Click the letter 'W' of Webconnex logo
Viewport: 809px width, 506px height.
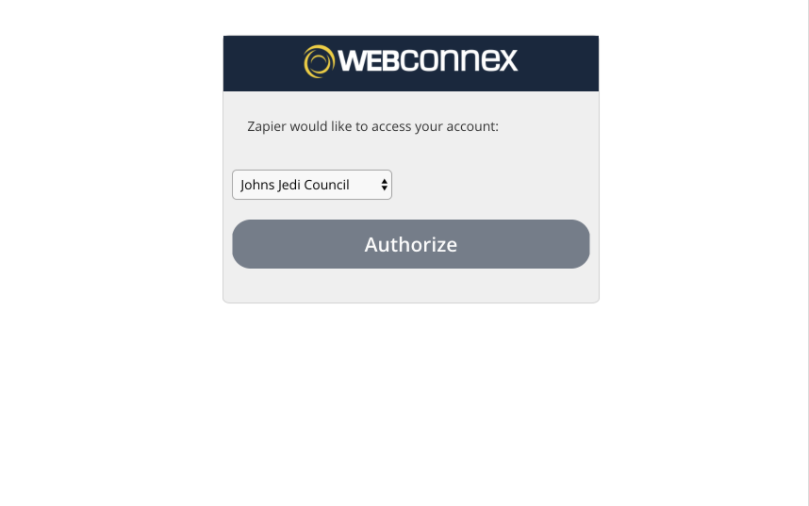coord(353,60)
